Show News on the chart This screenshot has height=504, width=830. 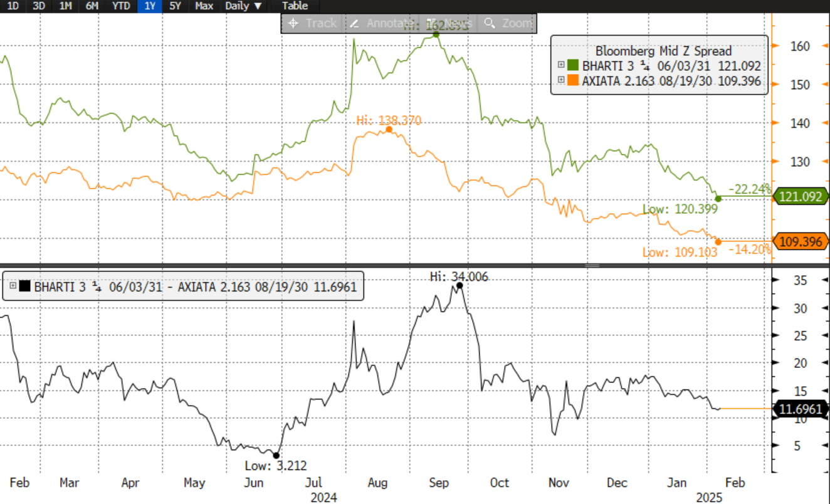pos(450,23)
